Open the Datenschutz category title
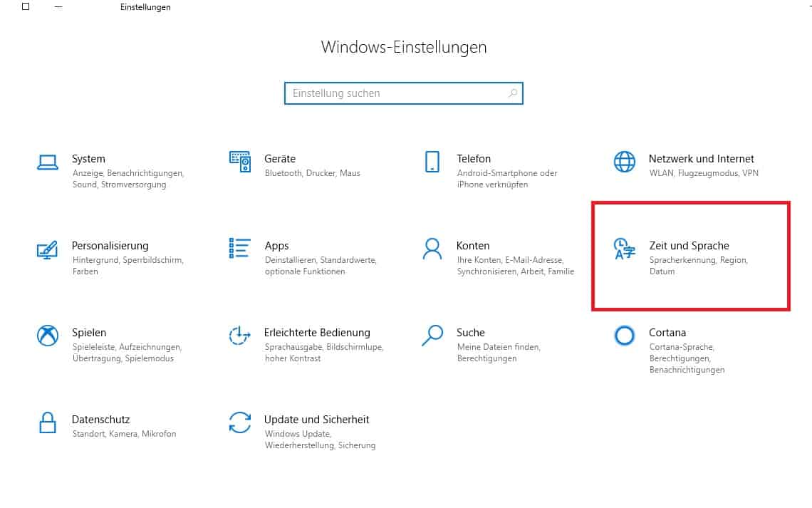The width and height of the screenshot is (812, 508). pos(100,420)
